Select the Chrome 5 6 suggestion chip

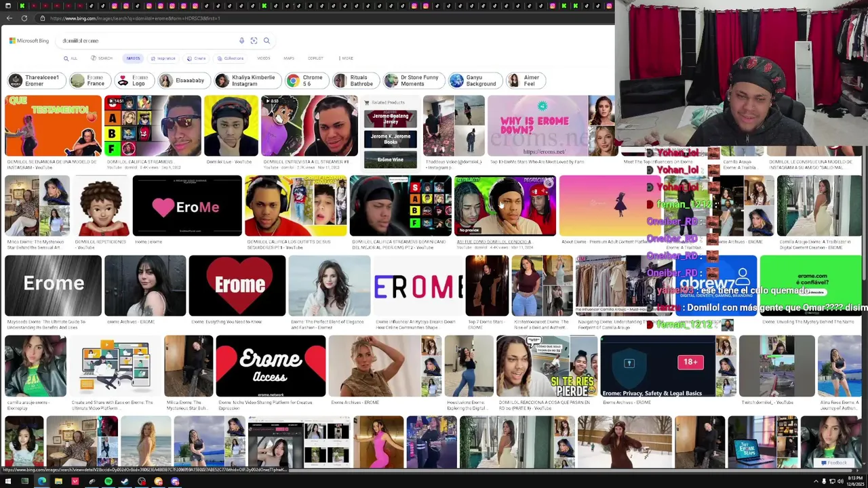point(306,81)
